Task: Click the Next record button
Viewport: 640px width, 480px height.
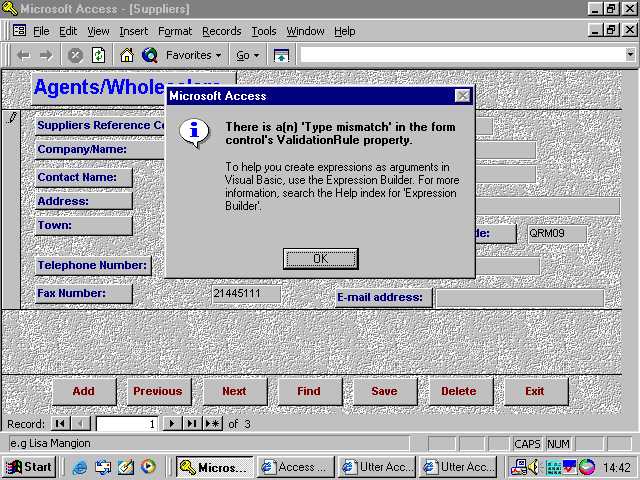Action: pyautogui.click(x=235, y=391)
